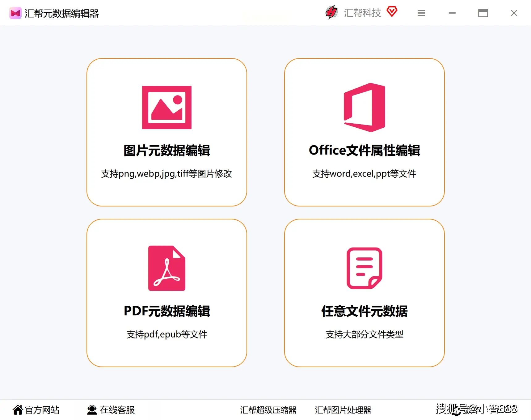Open 在线客服 customer support
The height and width of the screenshot is (420, 531).
point(117,410)
